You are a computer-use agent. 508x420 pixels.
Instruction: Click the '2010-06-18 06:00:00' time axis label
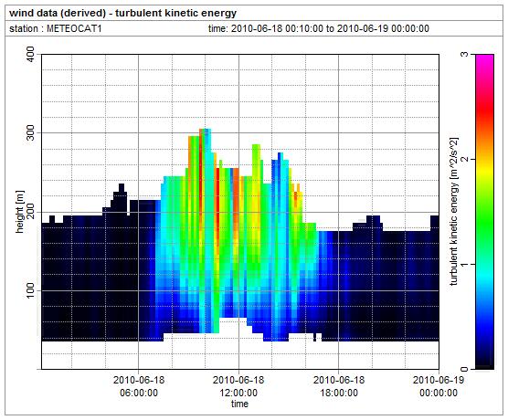pyautogui.click(x=139, y=386)
